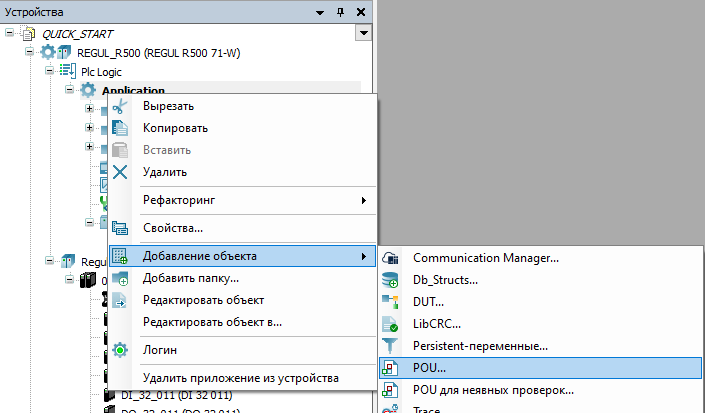Collapse the QUICK_START project tree node
The width and height of the screenshot is (705, 413).
(x=10, y=32)
